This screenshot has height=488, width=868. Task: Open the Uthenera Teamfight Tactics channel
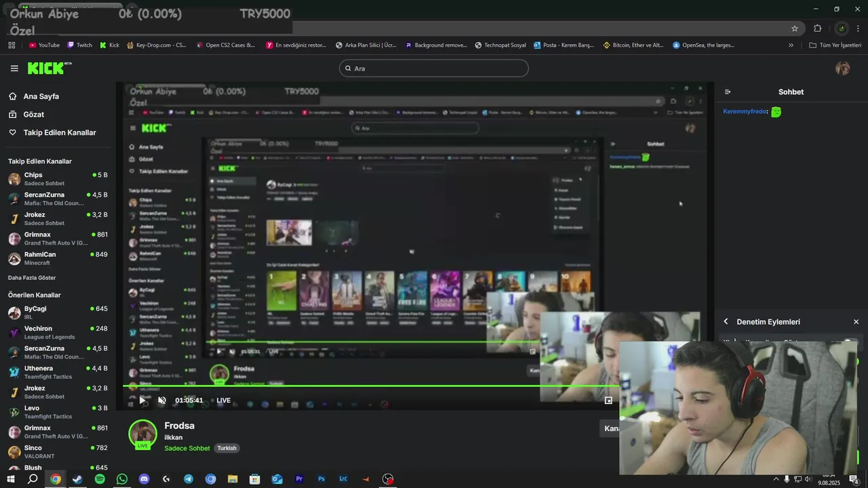pos(58,372)
